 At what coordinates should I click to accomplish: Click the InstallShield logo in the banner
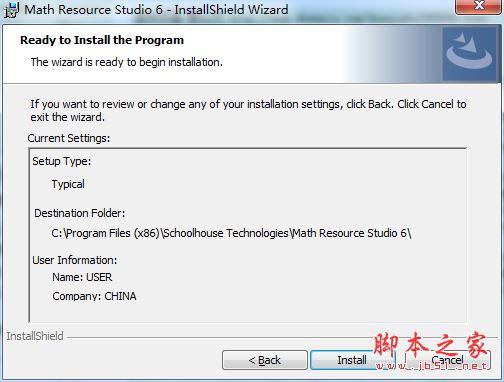coord(469,53)
